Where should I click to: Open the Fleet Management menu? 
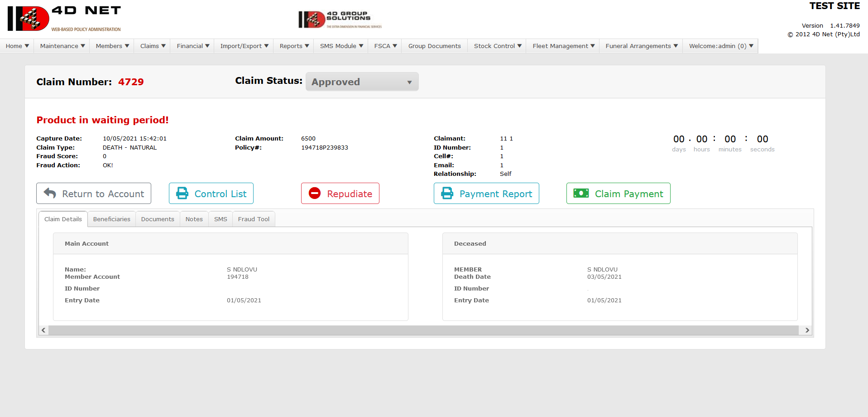click(563, 46)
